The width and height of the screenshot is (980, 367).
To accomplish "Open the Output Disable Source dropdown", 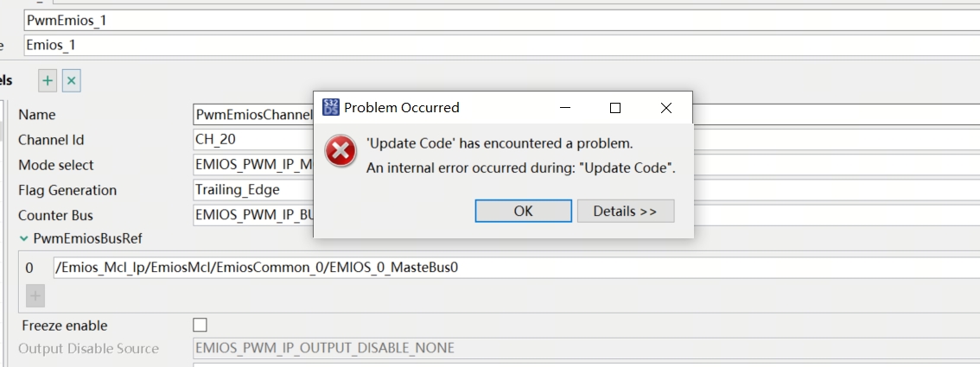I will tap(579, 348).
